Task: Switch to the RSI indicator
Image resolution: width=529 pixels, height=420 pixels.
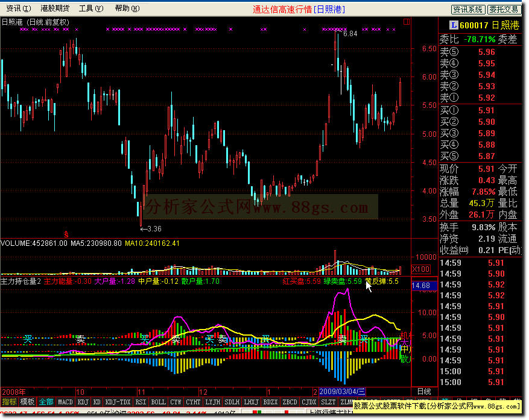Action: point(141,402)
